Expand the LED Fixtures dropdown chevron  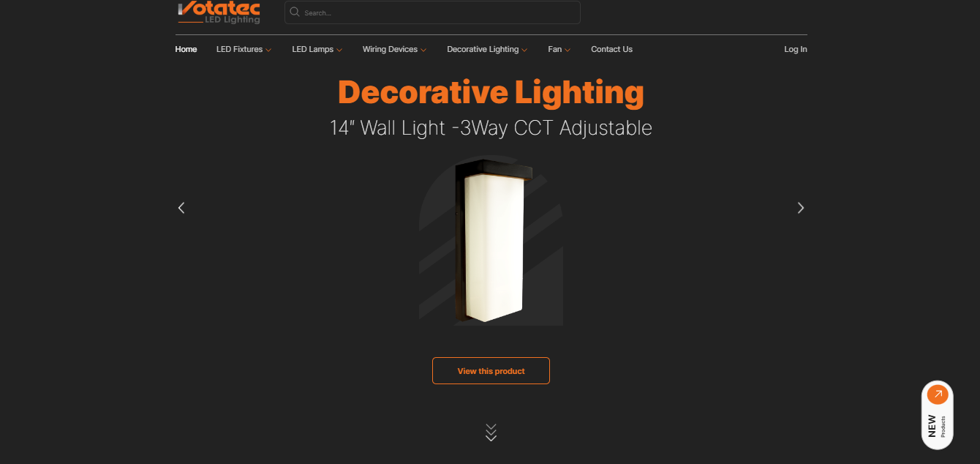268,50
